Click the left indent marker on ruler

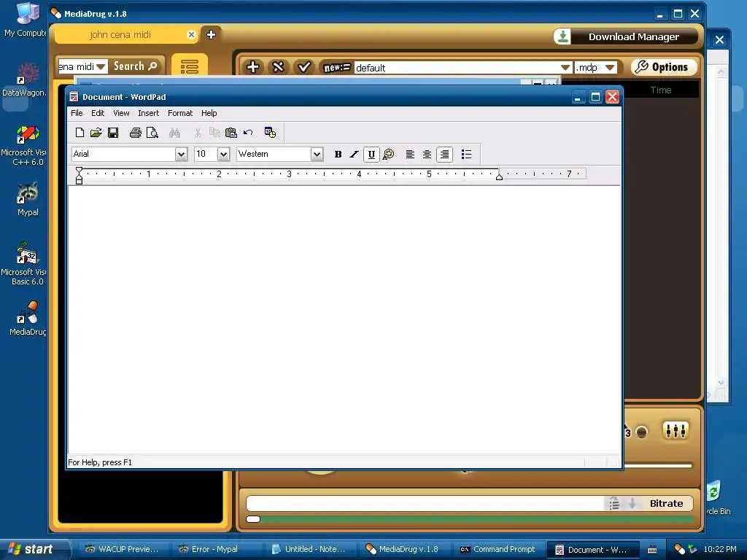(79, 175)
